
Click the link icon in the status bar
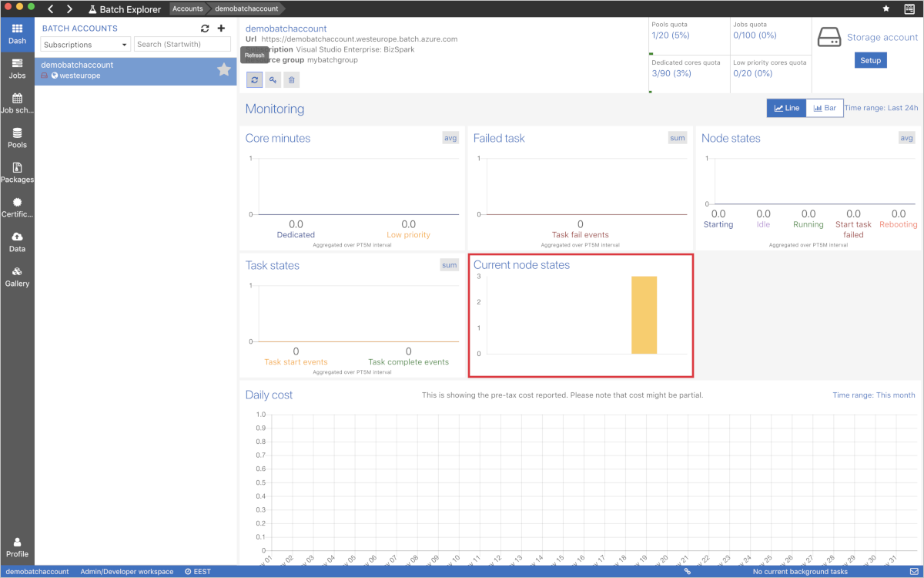[x=687, y=572]
